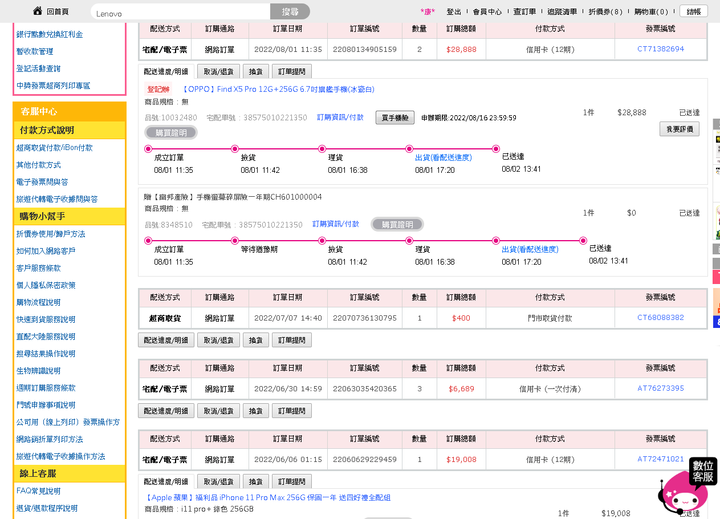Open 折價券(8) in the top bar
This screenshot has width=720, height=519.
605,11
